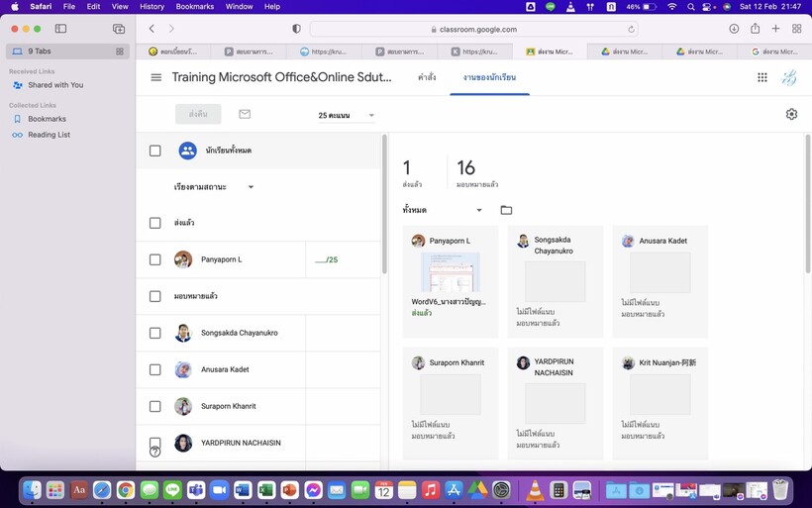Click the student list scrollbar
The width and height of the screenshot is (812, 508).
tap(384, 204)
